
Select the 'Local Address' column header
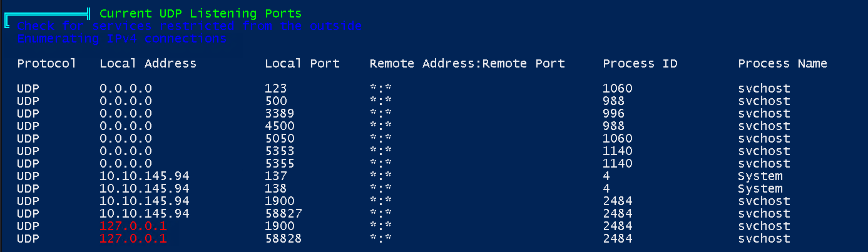[148, 63]
